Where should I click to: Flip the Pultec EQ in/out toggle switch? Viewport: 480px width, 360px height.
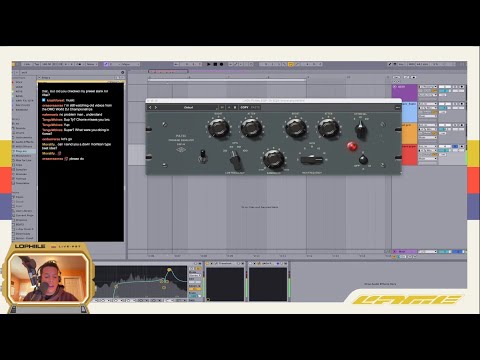pyautogui.click(x=202, y=156)
